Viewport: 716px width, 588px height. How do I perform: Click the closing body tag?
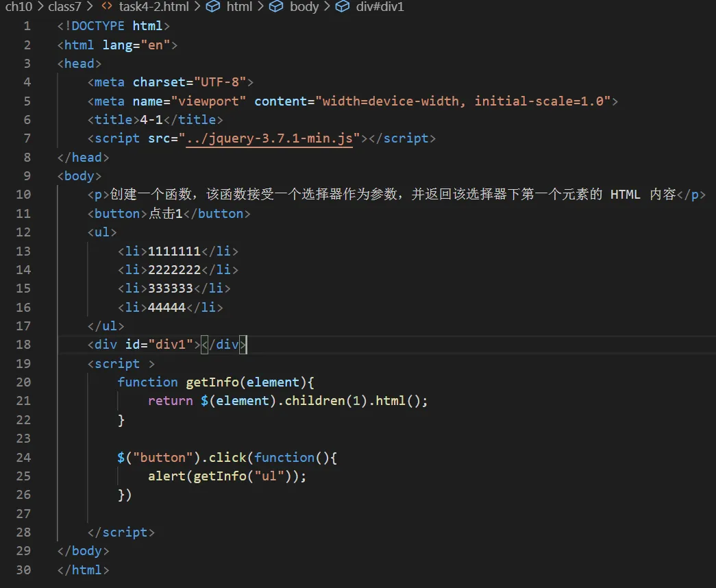pyautogui.click(x=83, y=551)
